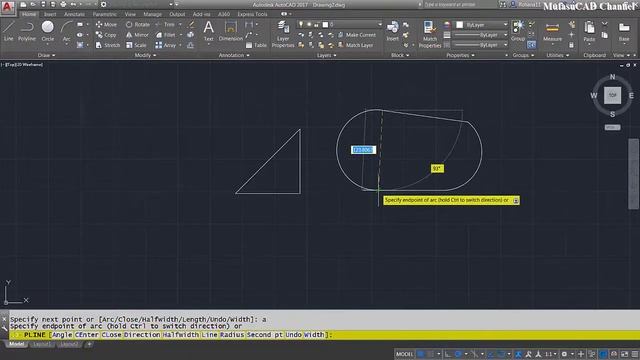
Task: Open the View ribbon tab
Action: (130, 14)
